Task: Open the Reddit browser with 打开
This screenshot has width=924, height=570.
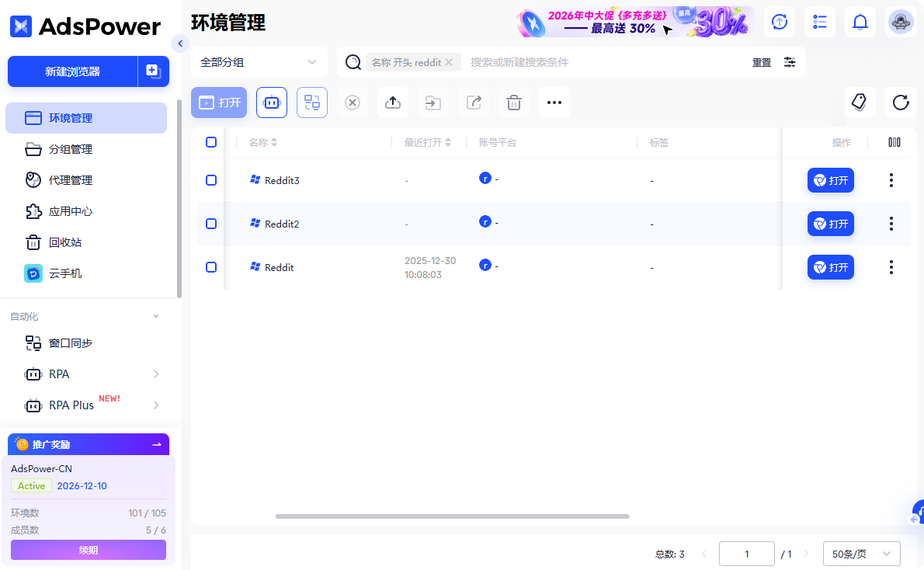Action: (830, 267)
